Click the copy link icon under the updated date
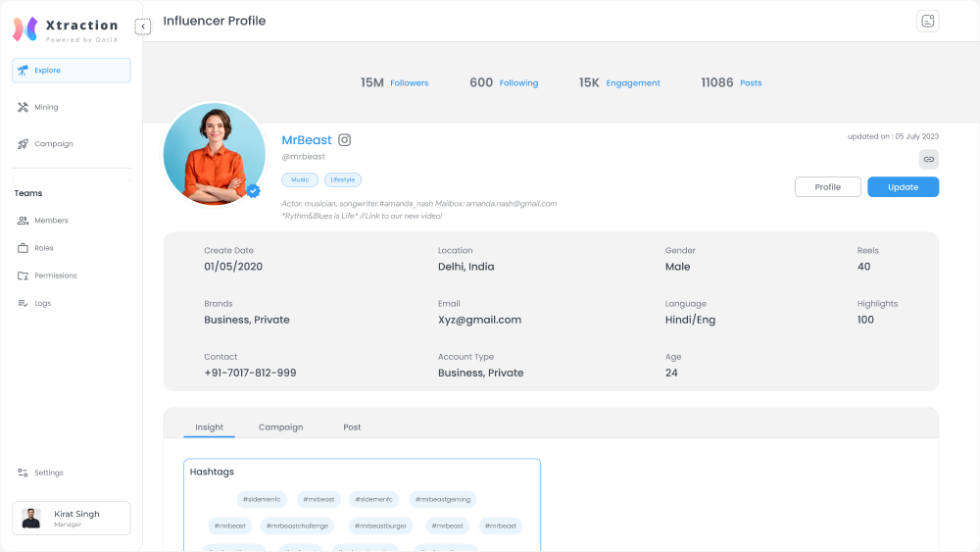 click(929, 160)
